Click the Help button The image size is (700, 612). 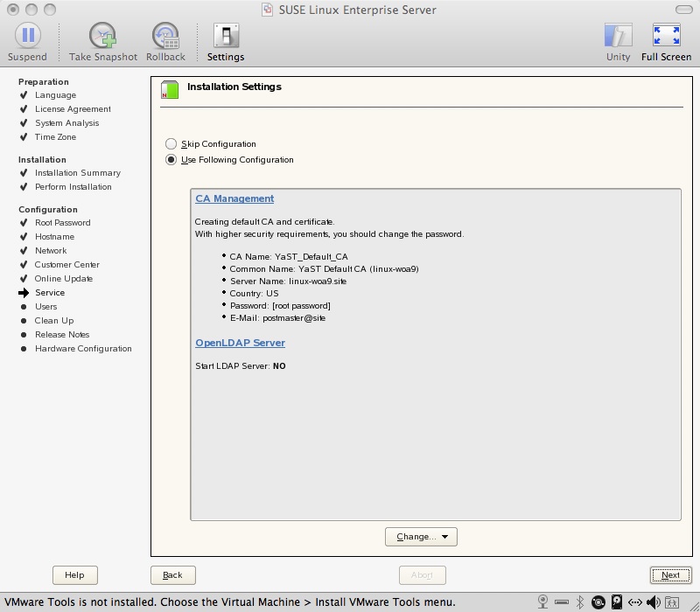(74, 575)
